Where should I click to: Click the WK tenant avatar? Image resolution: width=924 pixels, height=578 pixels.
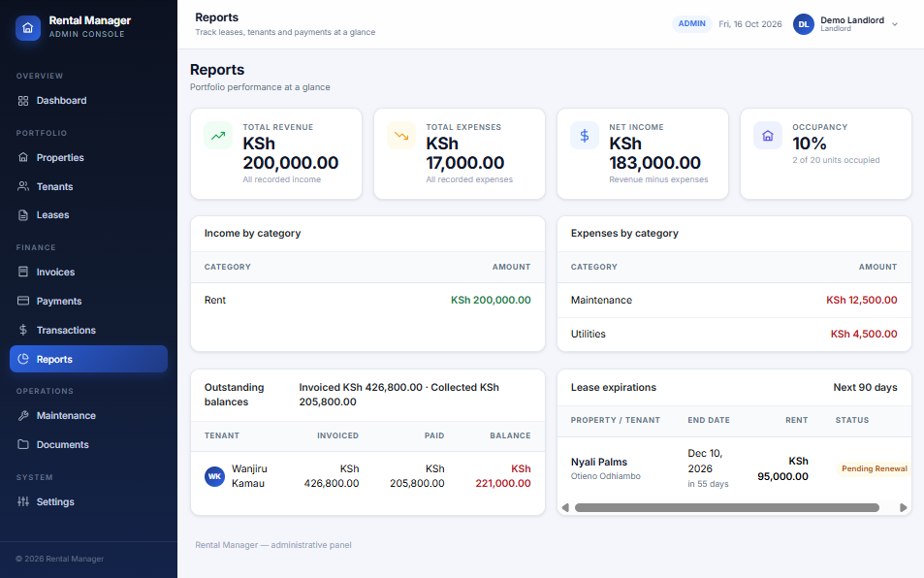pyautogui.click(x=214, y=476)
